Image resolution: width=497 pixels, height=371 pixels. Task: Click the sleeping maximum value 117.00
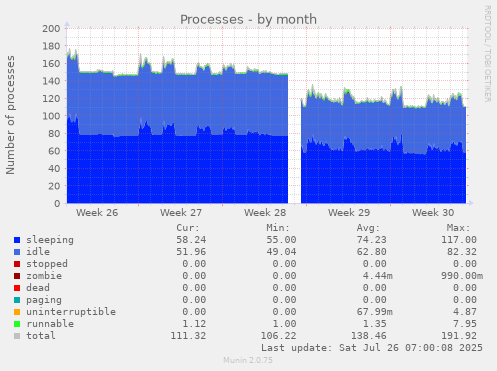pos(459,240)
